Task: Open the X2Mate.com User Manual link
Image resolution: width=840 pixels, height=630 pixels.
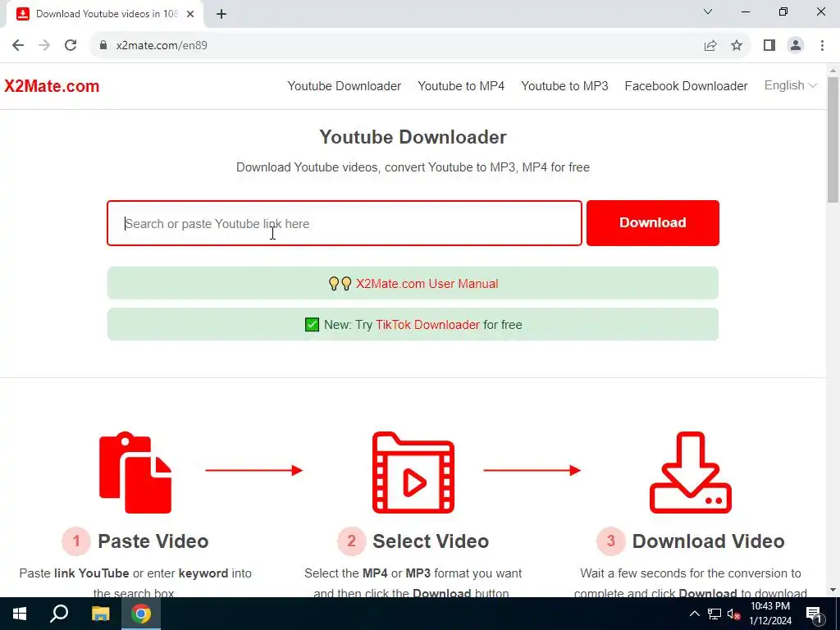Action: coord(427,283)
